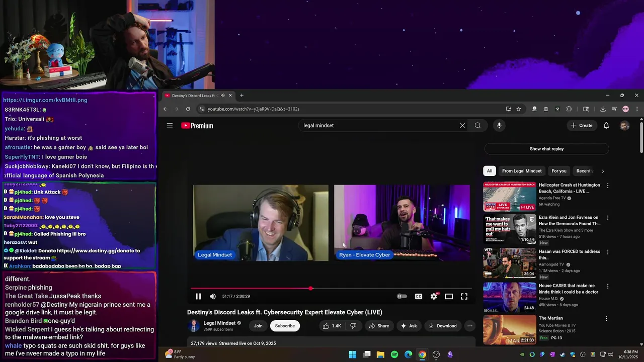Open options for House CASES video
This screenshot has height=362, width=644.
(607, 286)
